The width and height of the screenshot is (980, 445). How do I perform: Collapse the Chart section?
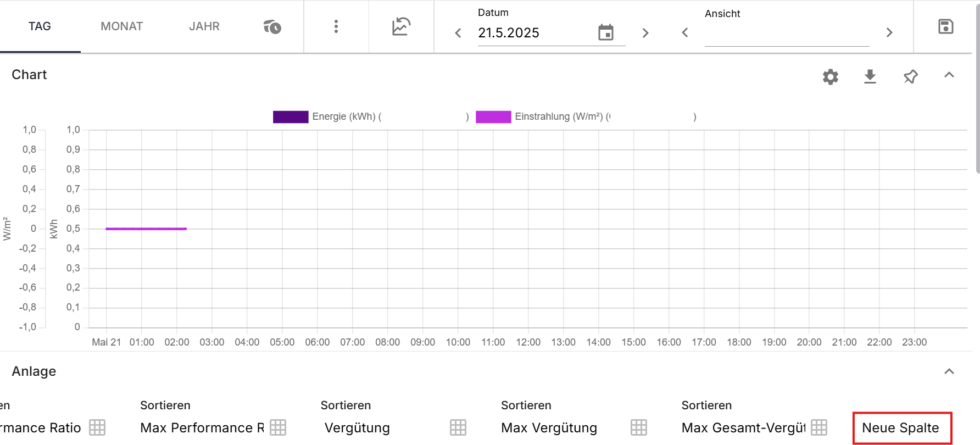tap(949, 75)
